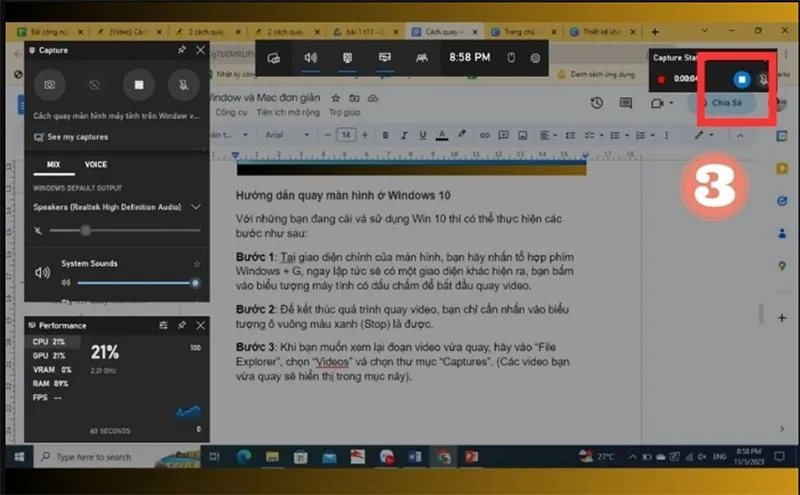The image size is (800, 495).
Task: Decrease font size with minus button
Action: (328, 135)
